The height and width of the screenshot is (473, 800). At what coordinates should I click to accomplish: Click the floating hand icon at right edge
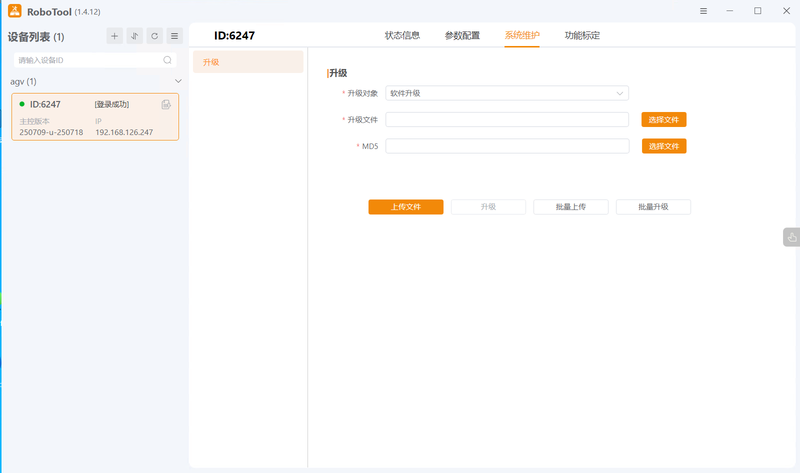[791, 237]
